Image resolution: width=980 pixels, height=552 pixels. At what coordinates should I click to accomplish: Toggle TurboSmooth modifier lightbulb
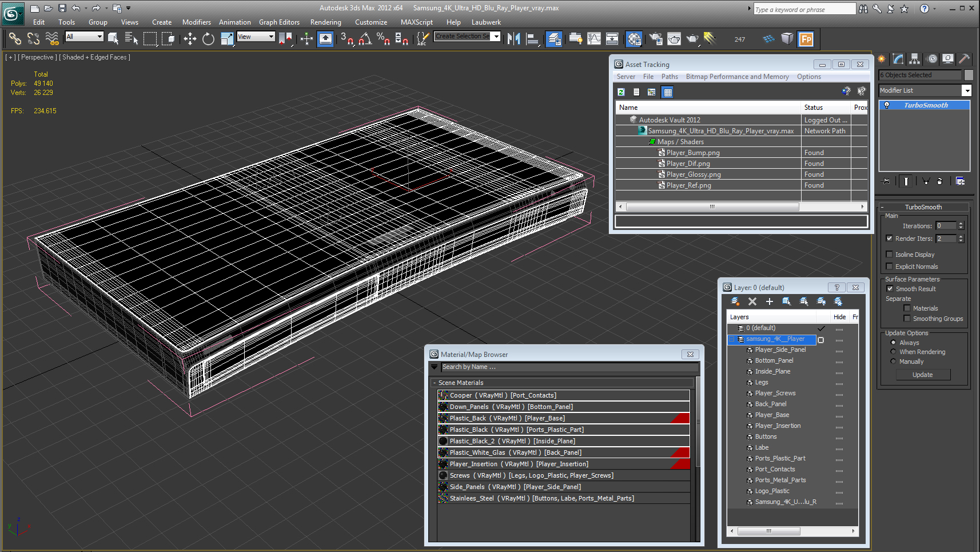point(887,105)
